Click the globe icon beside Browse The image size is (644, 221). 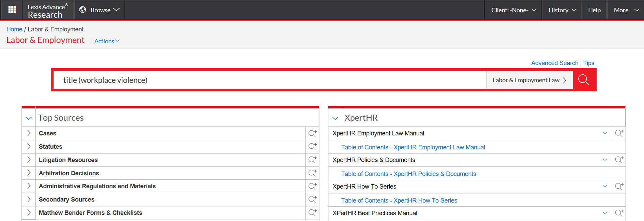point(83,10)
